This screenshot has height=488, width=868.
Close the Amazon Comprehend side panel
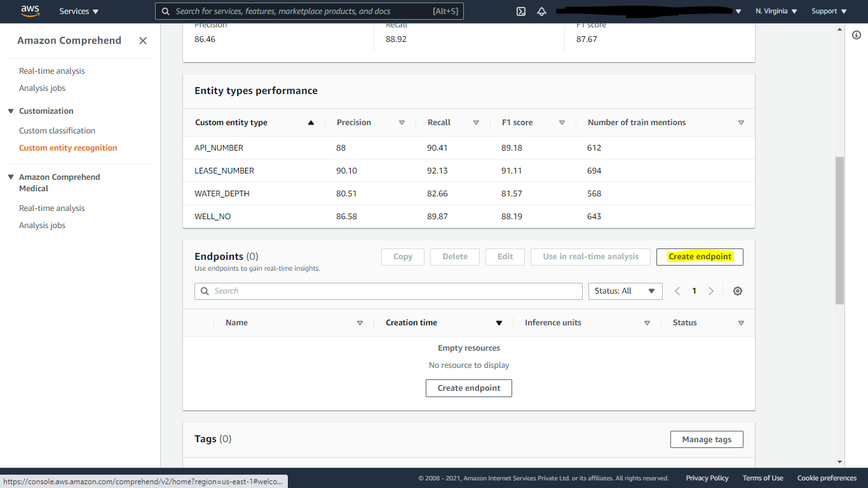[143, 41]
